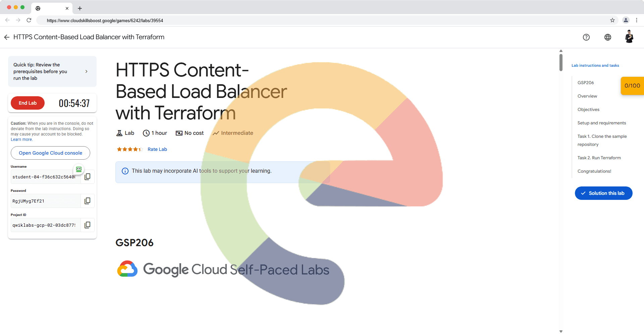Reload the page
644x334 pixels.
coord(29,20)
